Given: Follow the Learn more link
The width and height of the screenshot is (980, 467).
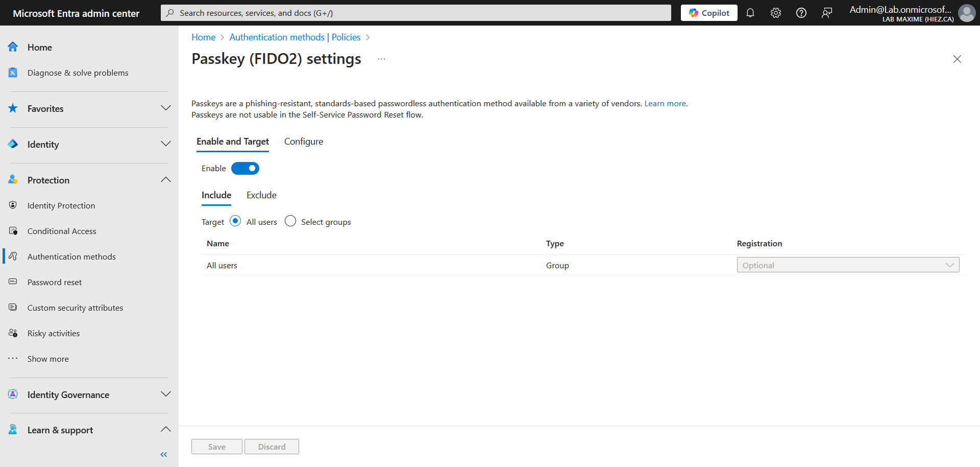Looking at the screenshot, I should click(x=665, y=103).
